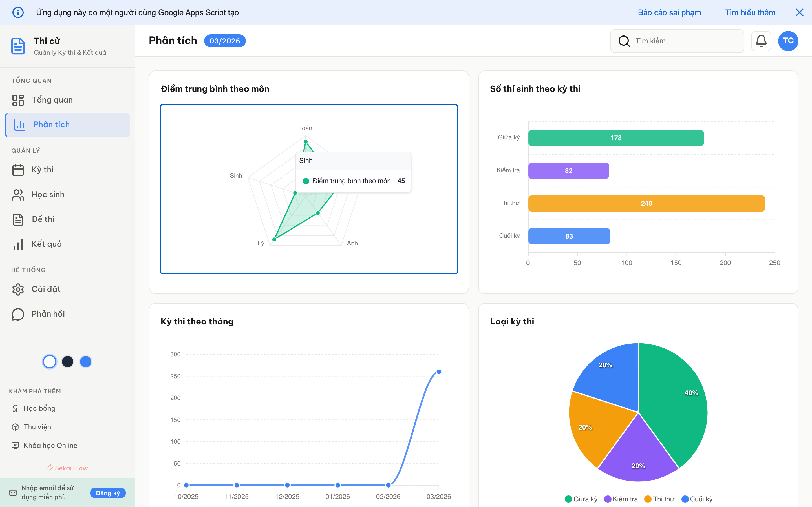Click the Kỳ thi calendar icon
Viewport: 812px width, 507px height.
click(18, 170)
